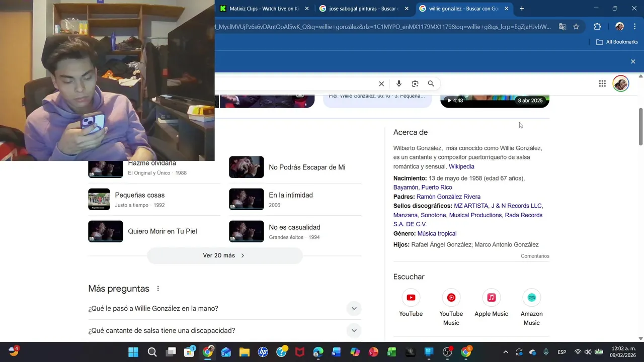Bookmark this page with the star
The height and width of the screenshot is (362, 644).
tap(576, 27)
